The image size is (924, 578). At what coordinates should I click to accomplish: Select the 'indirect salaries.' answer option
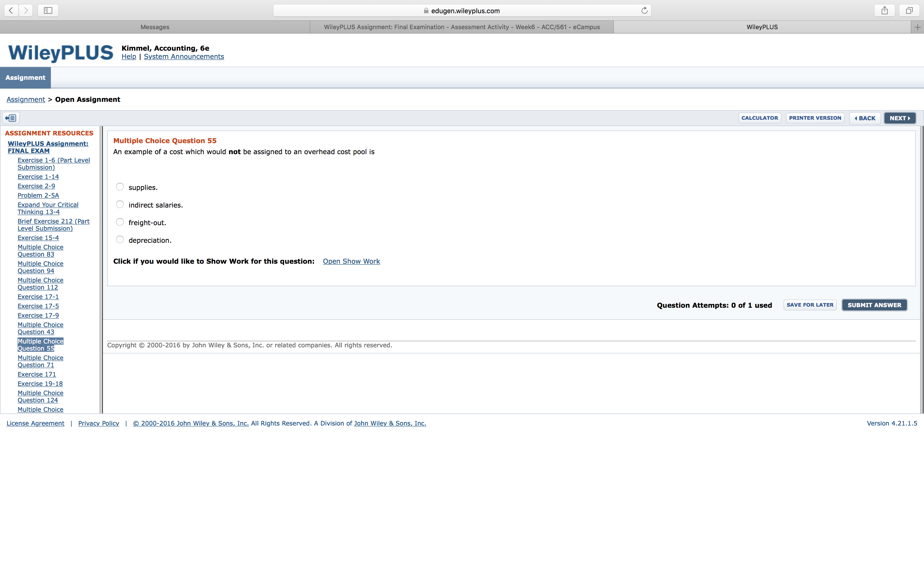tap(120, 205)
